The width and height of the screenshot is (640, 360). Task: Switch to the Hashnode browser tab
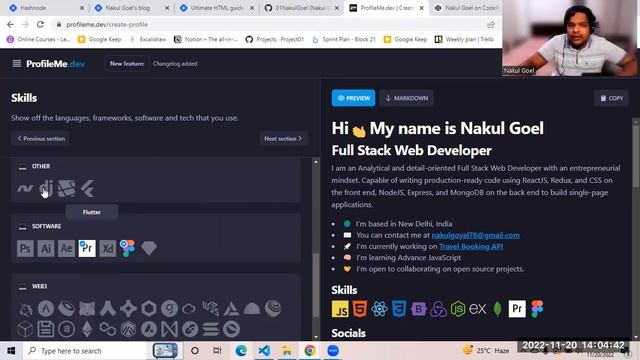click(x=46, y=8)
